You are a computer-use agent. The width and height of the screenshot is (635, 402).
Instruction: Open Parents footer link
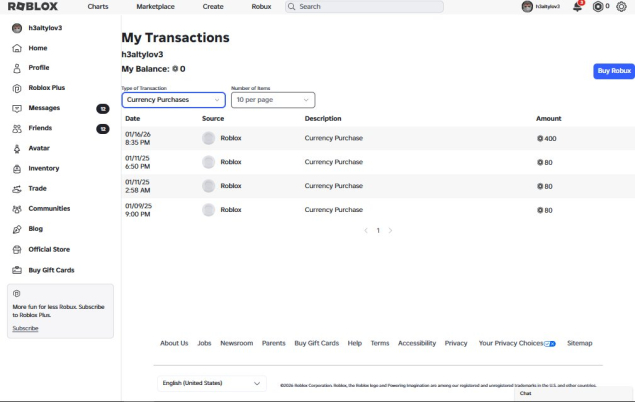pyautogui.click(x=274, y=343)
